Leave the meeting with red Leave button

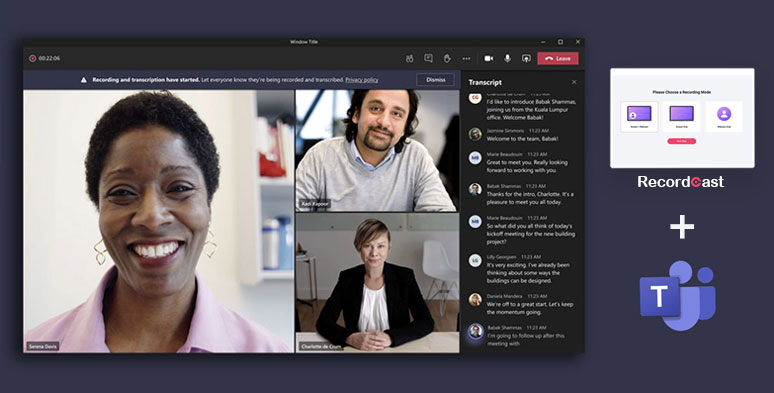pos(558,58)
